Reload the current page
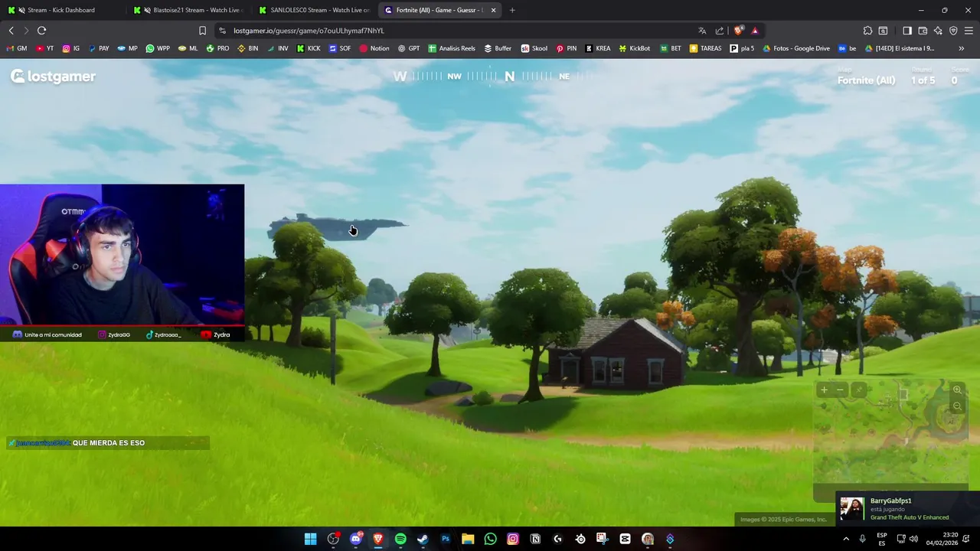This screenshot has height=551, width=980. (41, 31)
